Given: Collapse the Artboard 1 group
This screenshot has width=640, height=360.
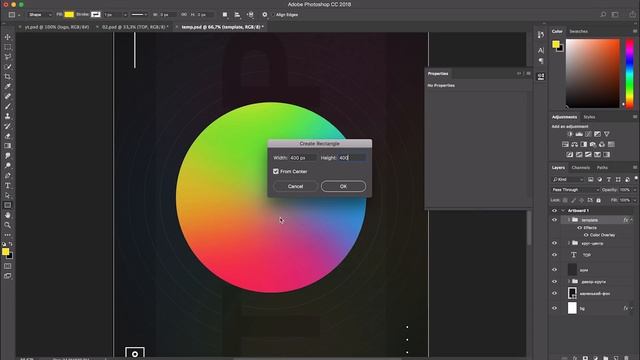Looking at the screenshot, I should pyautogui.click(x=563, y=211).
